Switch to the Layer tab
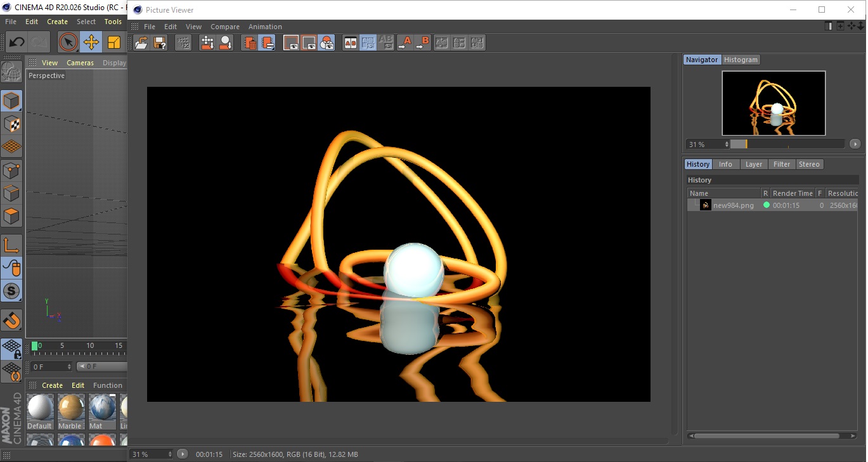The image size is (868, 462). 754,164
